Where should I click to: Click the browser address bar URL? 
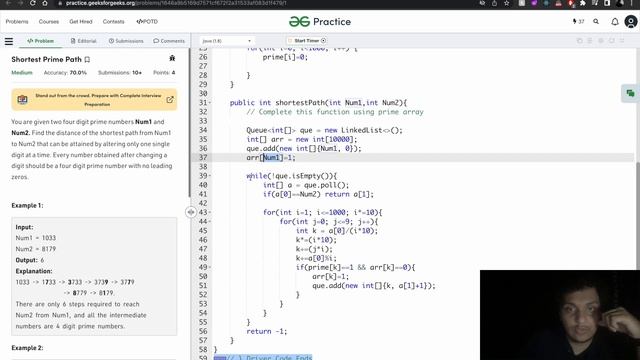[x=176, y=3]
